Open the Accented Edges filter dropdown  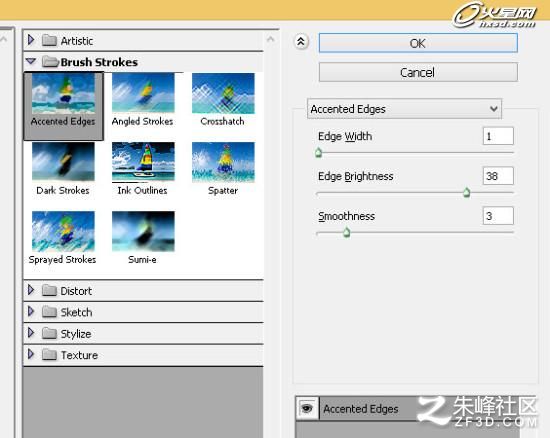(404, 109)
